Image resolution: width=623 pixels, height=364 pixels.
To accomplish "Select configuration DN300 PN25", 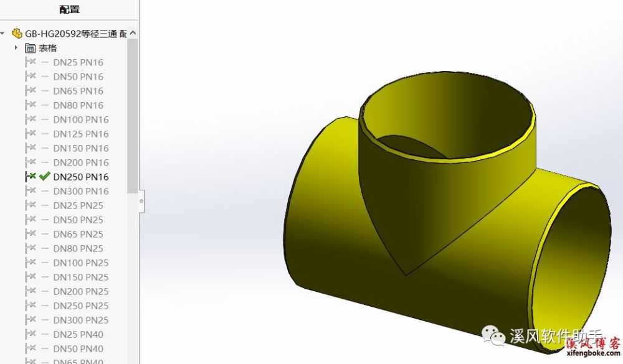I will (x=80, y=320).
